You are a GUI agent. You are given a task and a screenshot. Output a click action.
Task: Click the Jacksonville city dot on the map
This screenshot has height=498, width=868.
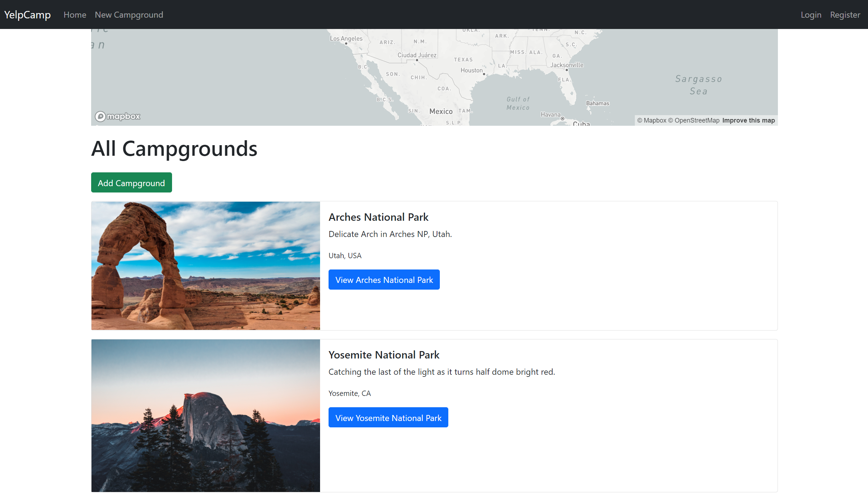point(567,70)
